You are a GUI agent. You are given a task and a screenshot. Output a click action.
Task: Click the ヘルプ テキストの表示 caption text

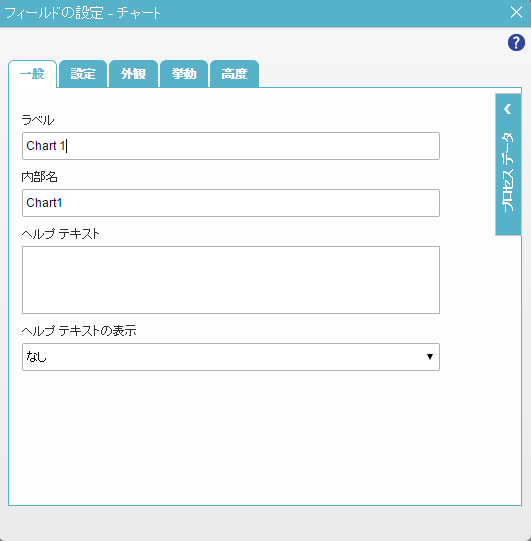tap(79, 331)
